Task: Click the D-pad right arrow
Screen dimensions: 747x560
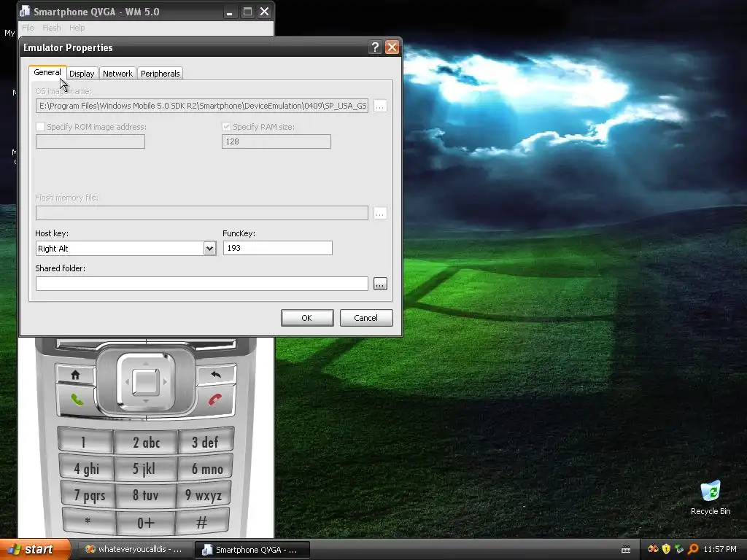Action: [x=165, y=381]
